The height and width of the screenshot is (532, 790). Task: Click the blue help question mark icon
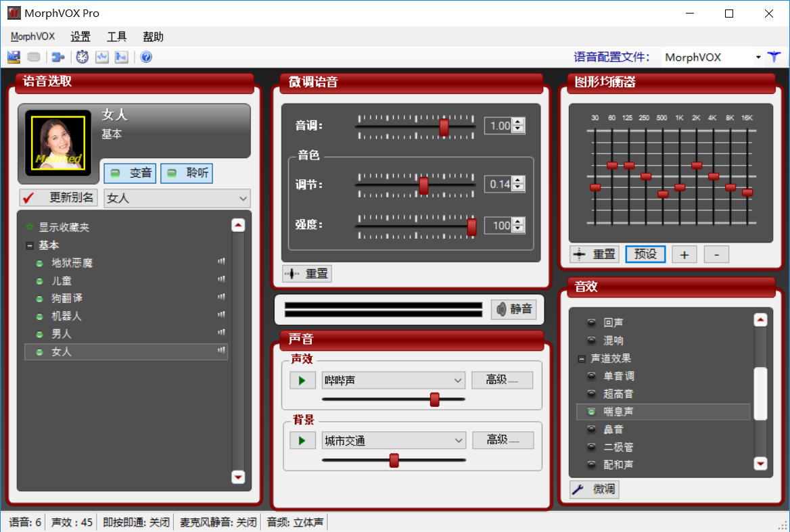146,57
